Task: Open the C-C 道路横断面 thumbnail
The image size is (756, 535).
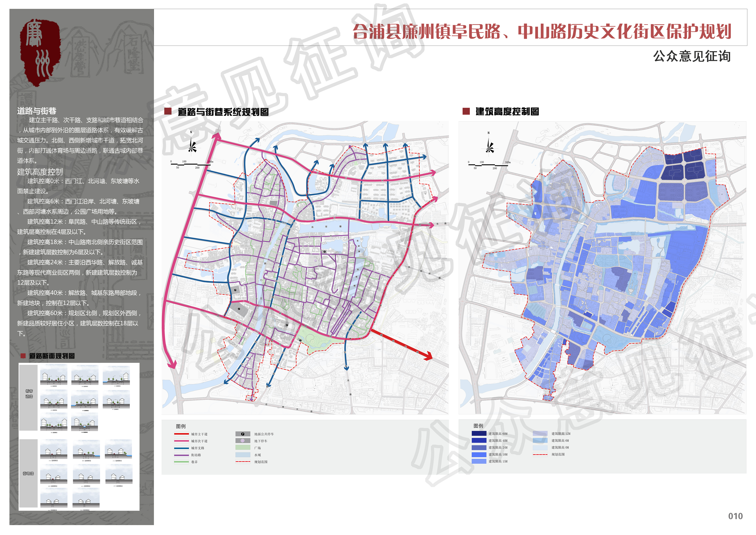Action: coord(116,376)
